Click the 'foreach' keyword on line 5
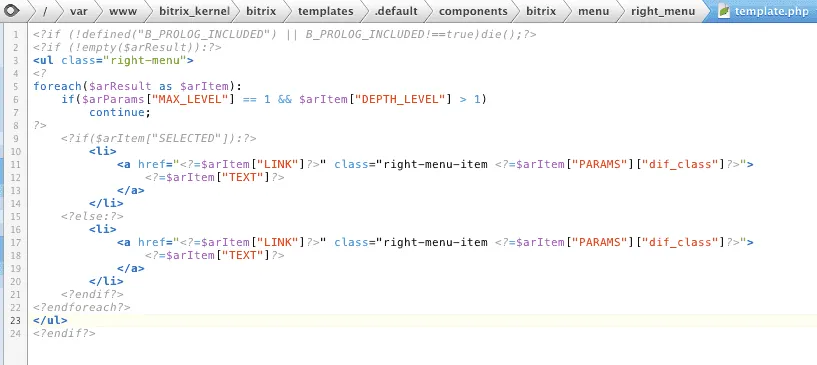817x365 pixels. [57, 86]
